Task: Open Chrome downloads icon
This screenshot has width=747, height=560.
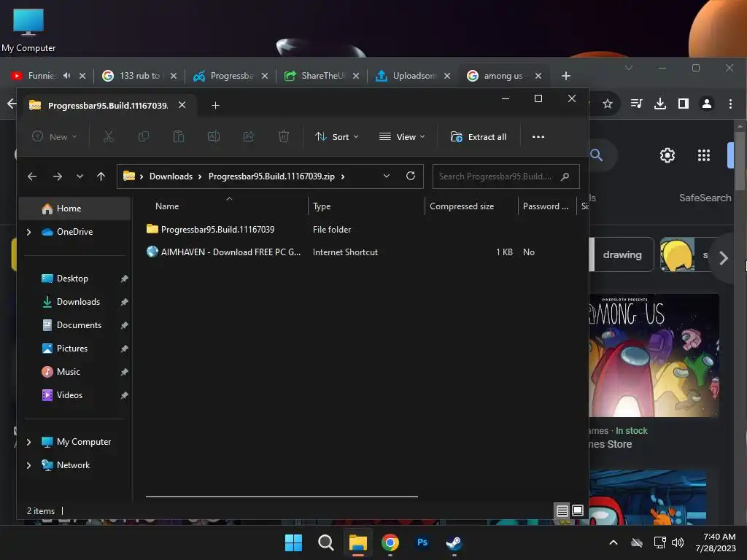Action: 660,104
